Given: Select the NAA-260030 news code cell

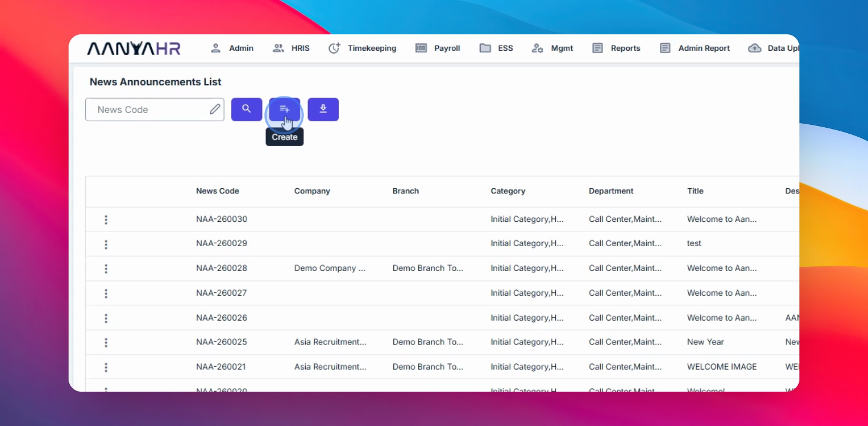Looking at the screenshot, I should pyautogui.click(x=222, y=219).
